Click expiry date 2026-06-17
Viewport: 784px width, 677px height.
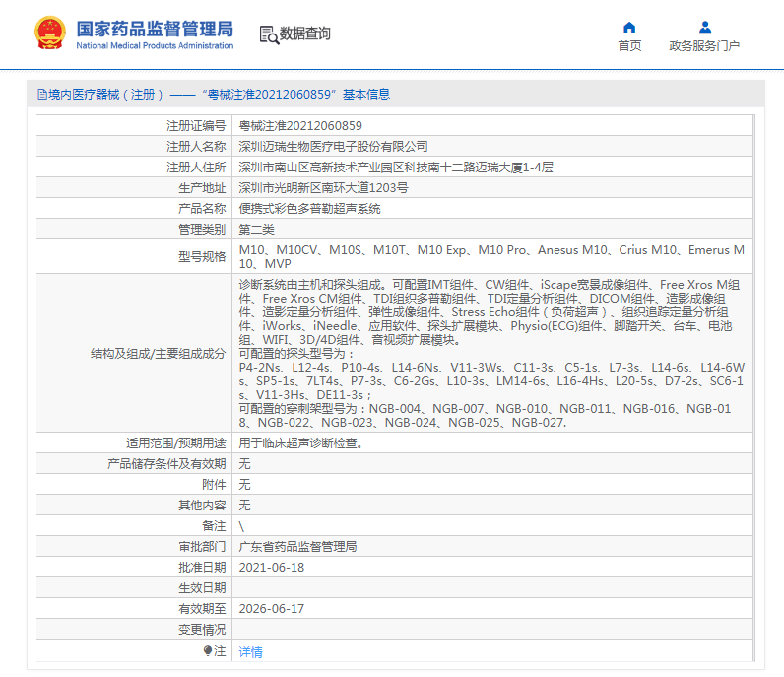coord(272,609)
